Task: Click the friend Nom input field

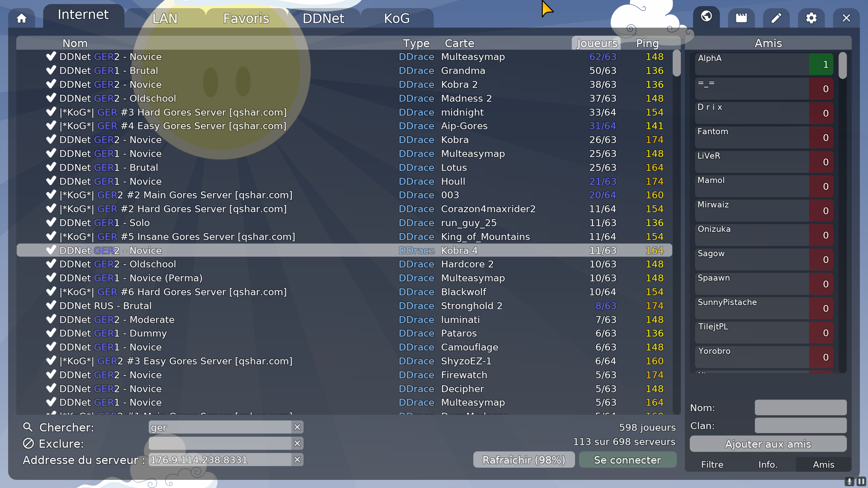Action: click(800, 407)
